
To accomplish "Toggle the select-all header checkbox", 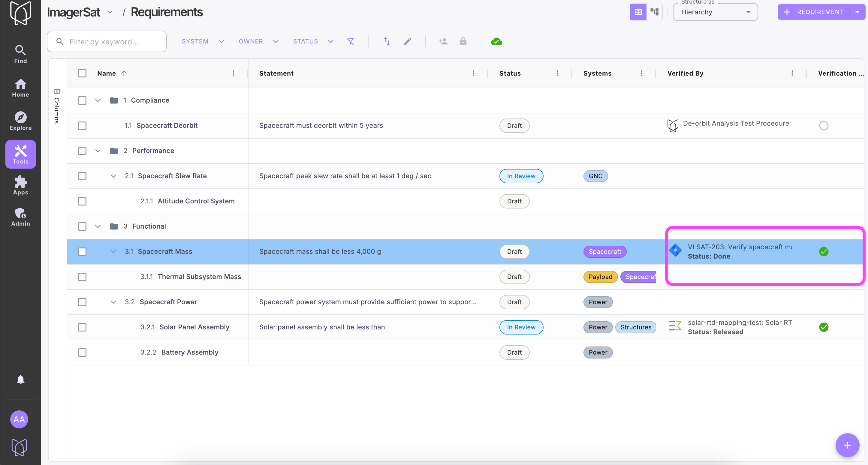I will click(82, 73).
